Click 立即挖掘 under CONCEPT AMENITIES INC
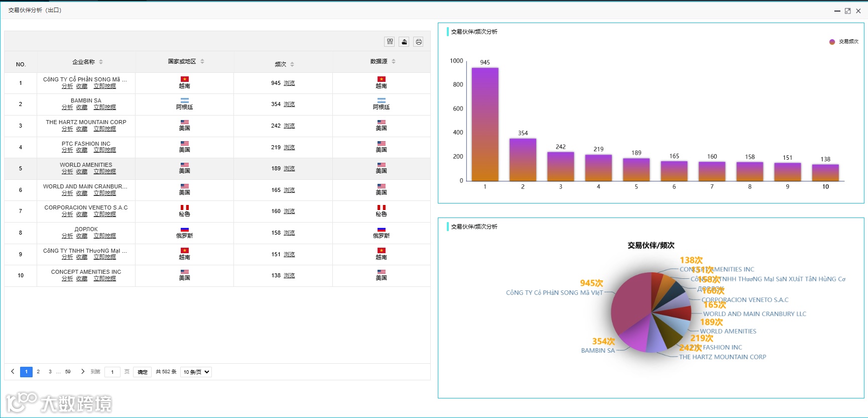The height and width of the screenshot is (418, 868). [105, 279]
